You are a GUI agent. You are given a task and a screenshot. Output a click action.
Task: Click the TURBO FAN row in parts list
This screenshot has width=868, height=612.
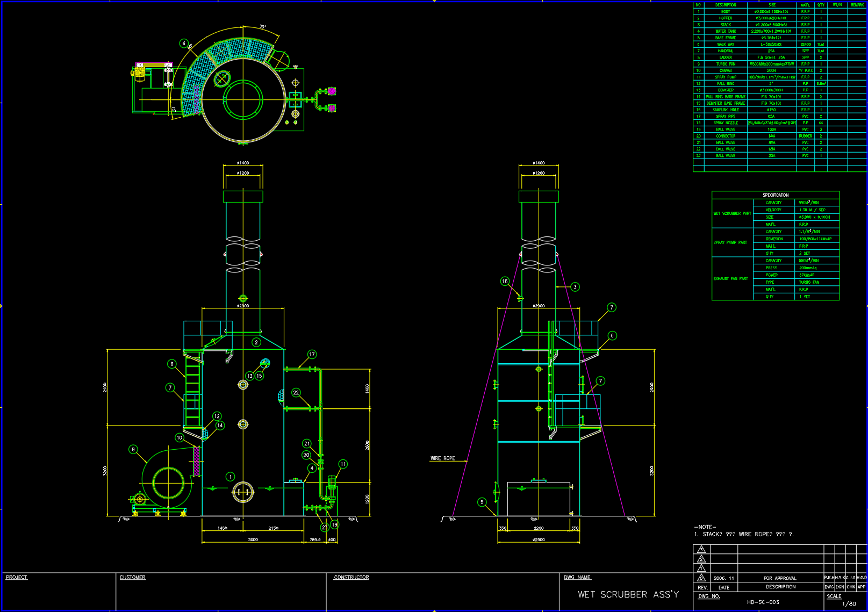pos(726,64)
